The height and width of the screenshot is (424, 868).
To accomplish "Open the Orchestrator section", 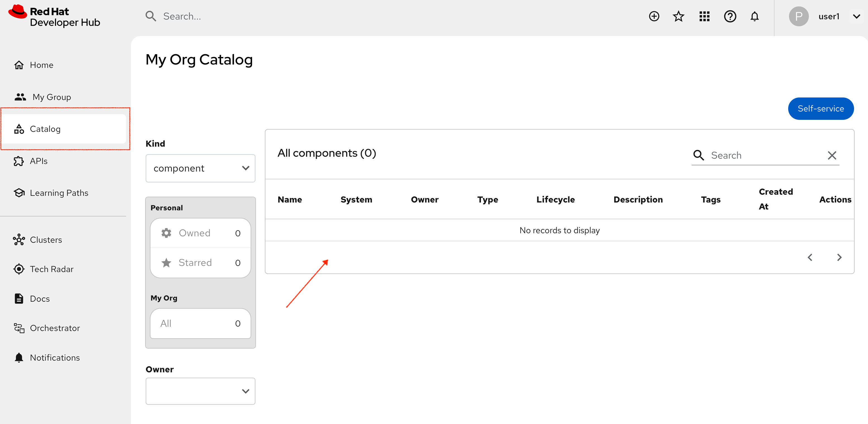I will point(55,328).
